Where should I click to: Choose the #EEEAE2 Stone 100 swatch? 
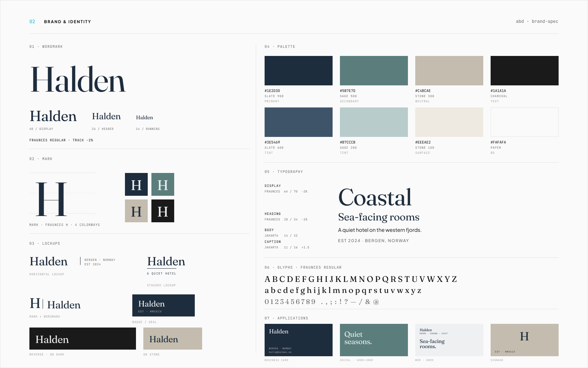449,122
